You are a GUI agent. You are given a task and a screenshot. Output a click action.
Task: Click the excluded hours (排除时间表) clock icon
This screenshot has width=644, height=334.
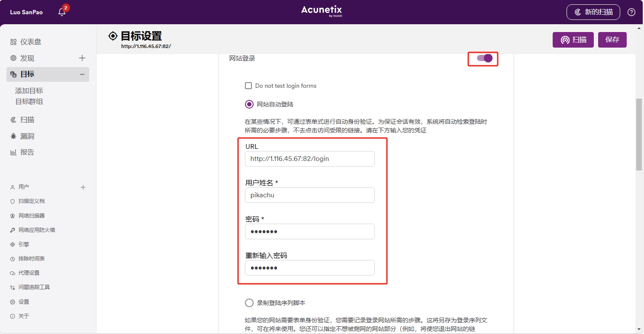[13, 259]
